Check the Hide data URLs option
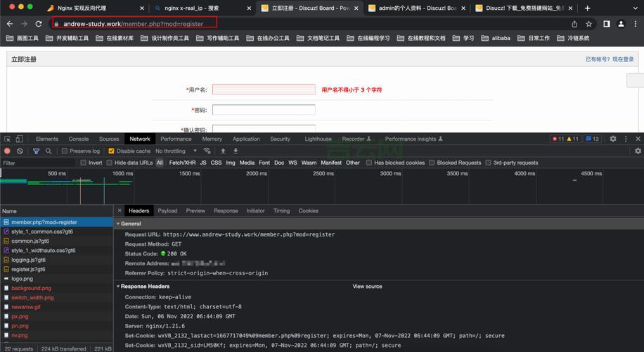644x352 pixels. coord(109,163)
